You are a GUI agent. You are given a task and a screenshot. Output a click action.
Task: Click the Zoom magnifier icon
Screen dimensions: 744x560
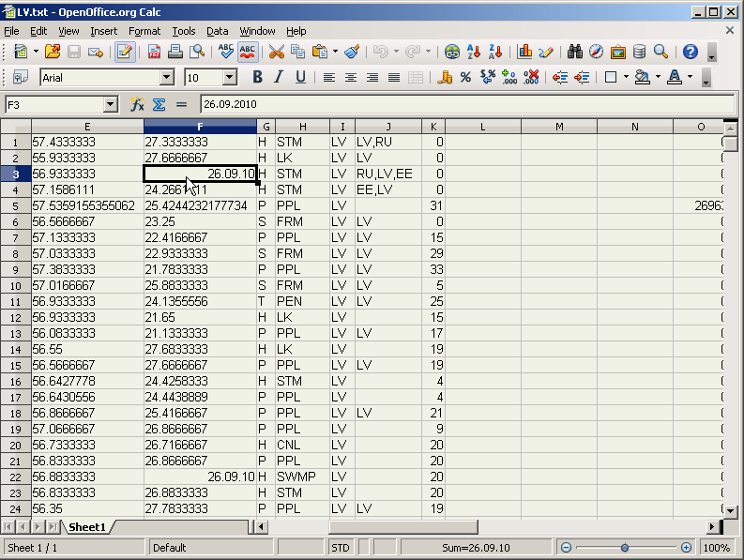pos(660,52)
